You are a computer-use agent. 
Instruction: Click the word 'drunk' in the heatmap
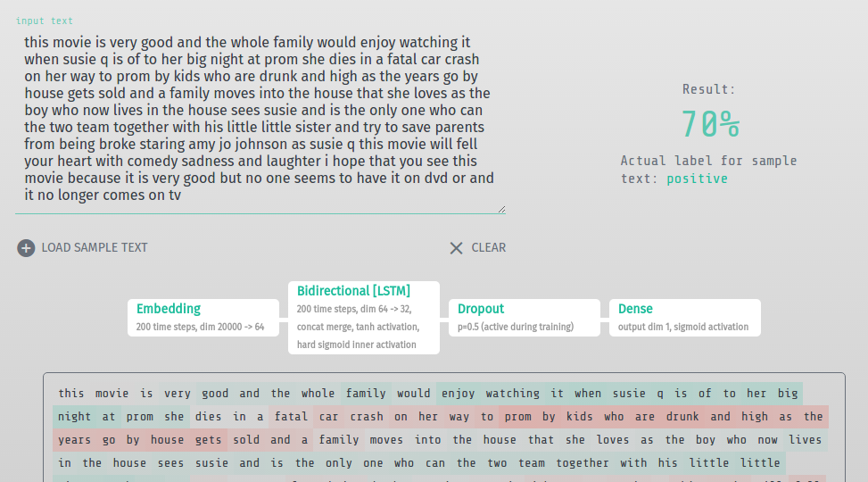click(682, 417)
